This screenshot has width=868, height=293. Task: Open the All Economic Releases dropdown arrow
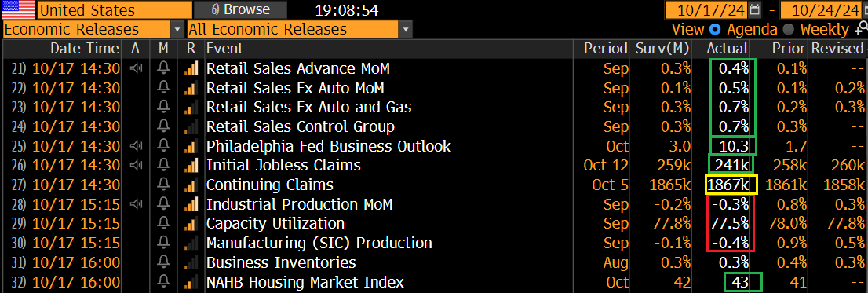(x=406, y=29)
